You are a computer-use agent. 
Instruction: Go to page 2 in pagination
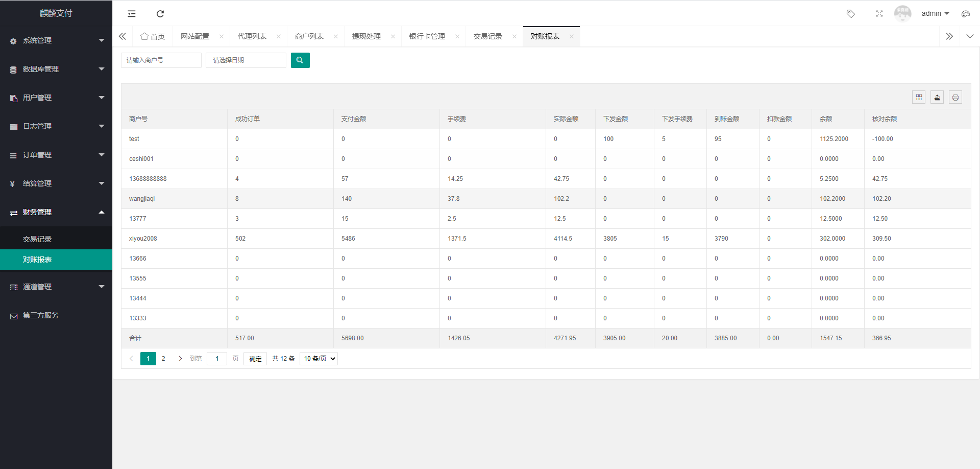pyautogui.click(x=163, y=358)
